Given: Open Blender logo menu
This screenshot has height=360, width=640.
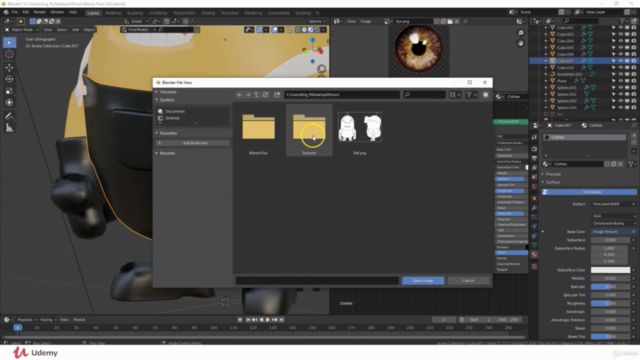Looking at the screenshot, I should [6, 12].
